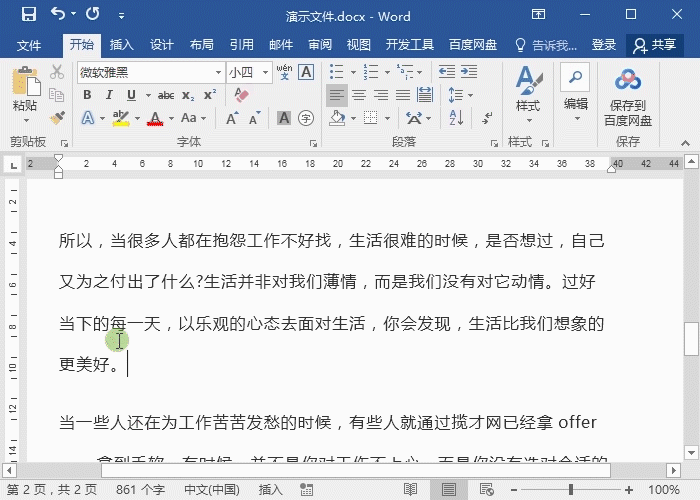
Task: Undo the last action
Action: point(58,14)
